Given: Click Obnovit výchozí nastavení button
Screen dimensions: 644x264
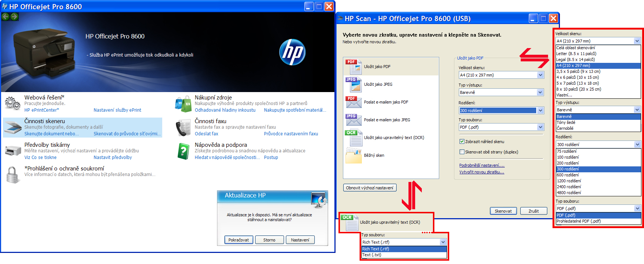Looking at the screenshot, I should [x=370, y=188].
